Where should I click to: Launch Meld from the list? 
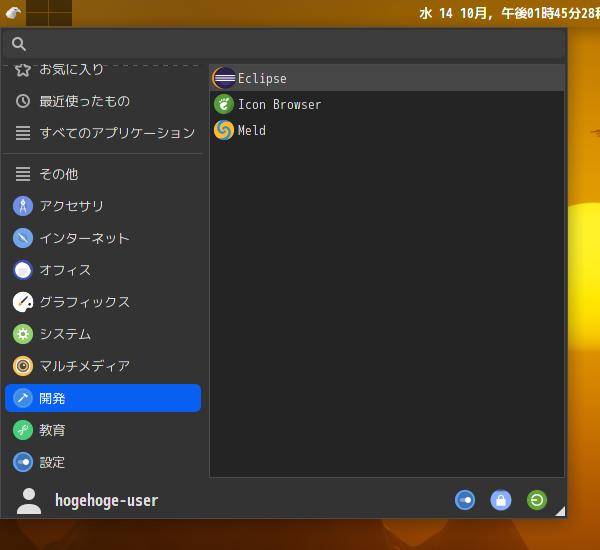coord(387,130)
